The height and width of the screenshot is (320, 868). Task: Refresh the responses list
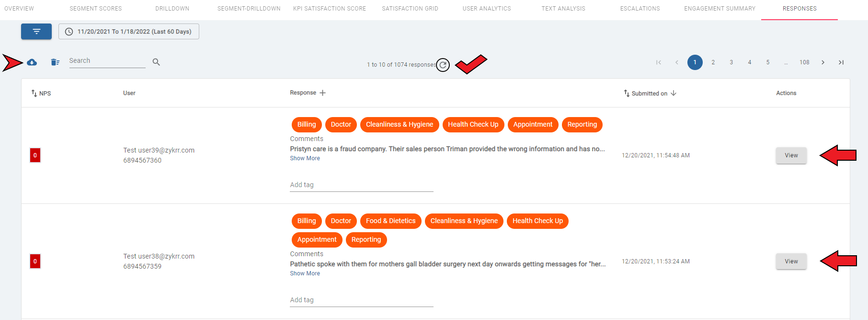tap(443, 65)
